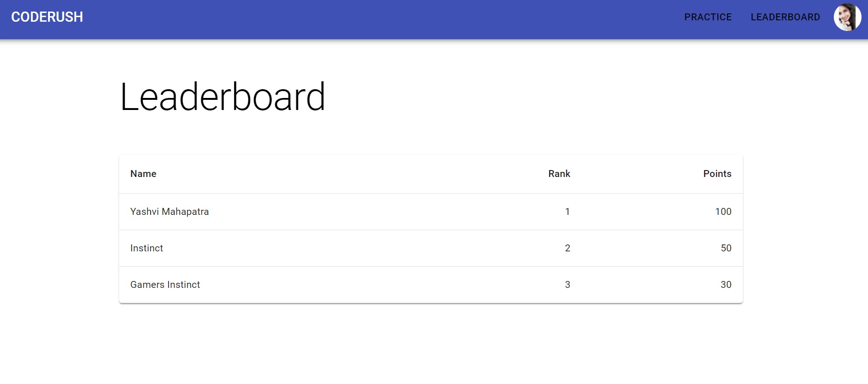This screenshot has height=384, width=868.
Task: Click the rank 2 cell
Action: (567, 248)
